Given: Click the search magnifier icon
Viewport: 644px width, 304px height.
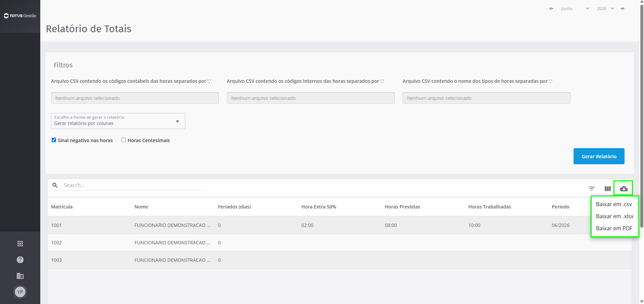Looking at the screenshot, I should (55, 185).
